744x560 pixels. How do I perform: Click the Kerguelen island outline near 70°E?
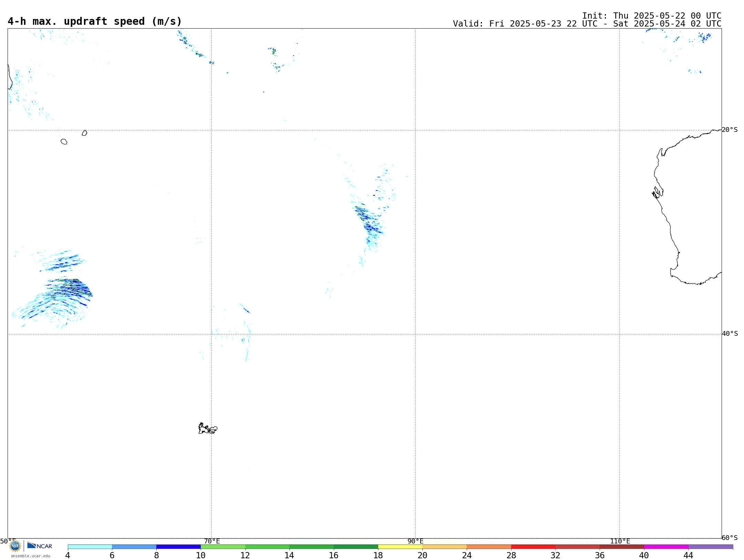click(x=208, y=428)
